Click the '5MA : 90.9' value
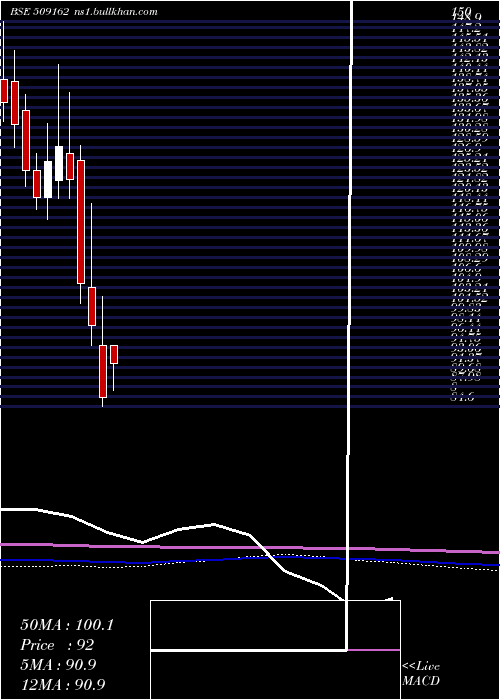 [x=58, y=665]
